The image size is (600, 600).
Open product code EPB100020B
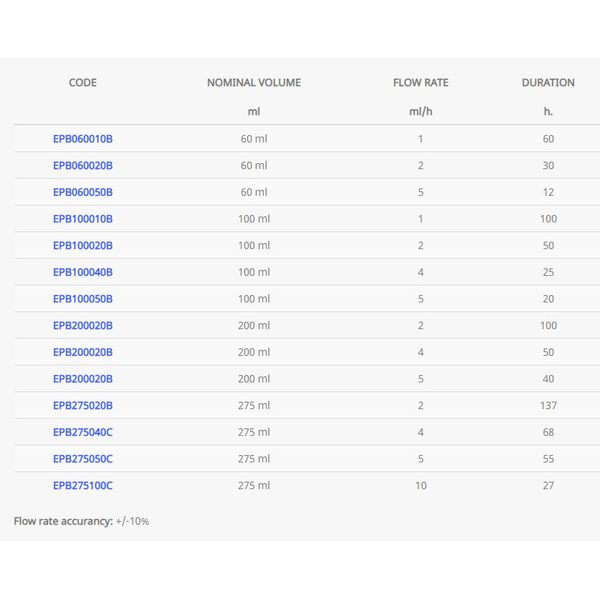click(83, 246)
